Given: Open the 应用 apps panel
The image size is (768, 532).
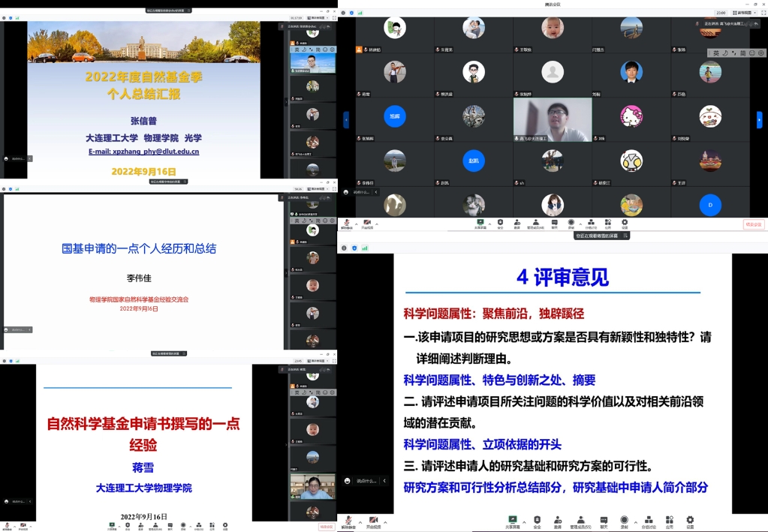Looking at the screenshot, I should pos(670,519).
